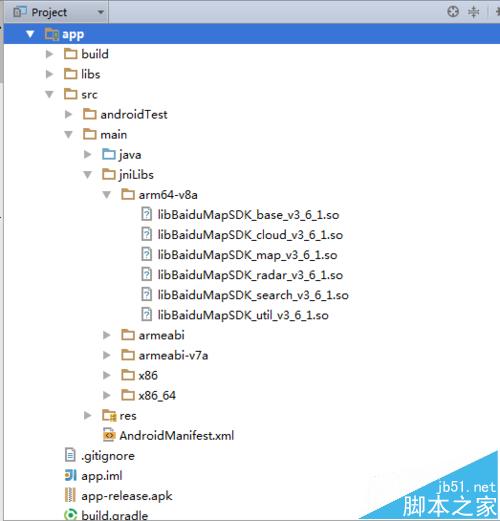500x521 pixels.
Task: Select the app-release.apk file name
Action: pyautogui.click(x=127, y=496)
